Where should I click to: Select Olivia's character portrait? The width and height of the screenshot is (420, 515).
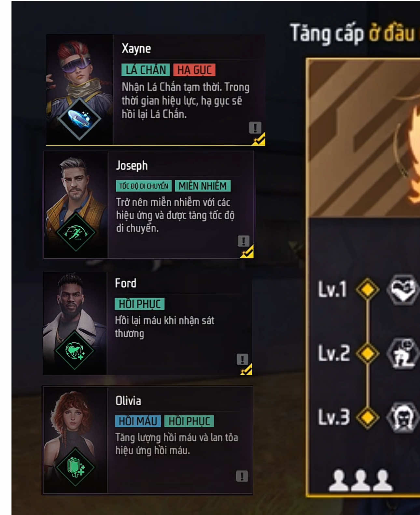coord(75,440)
